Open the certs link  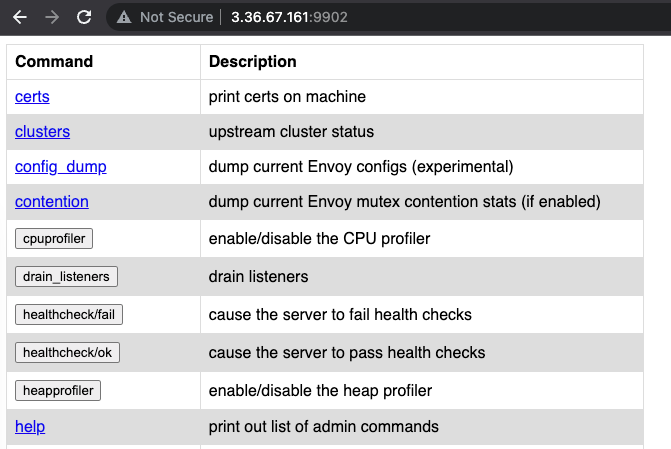32,97
